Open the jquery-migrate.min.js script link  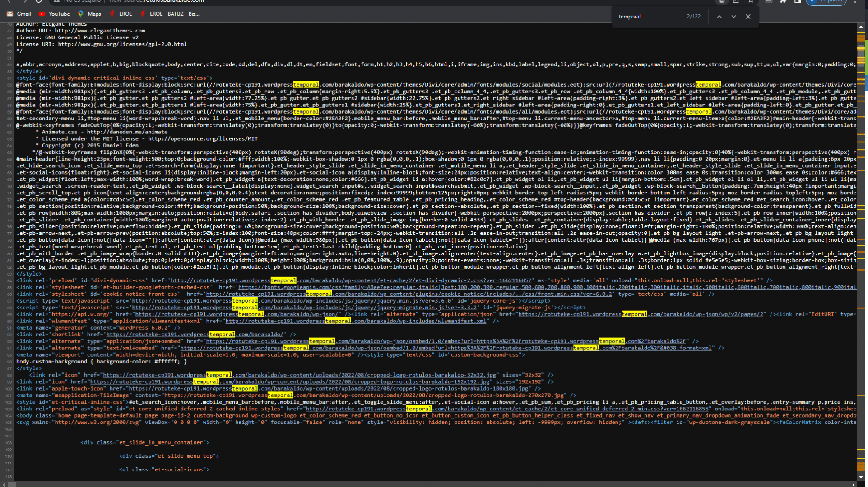pyautogui.click(x=305, y=308)
